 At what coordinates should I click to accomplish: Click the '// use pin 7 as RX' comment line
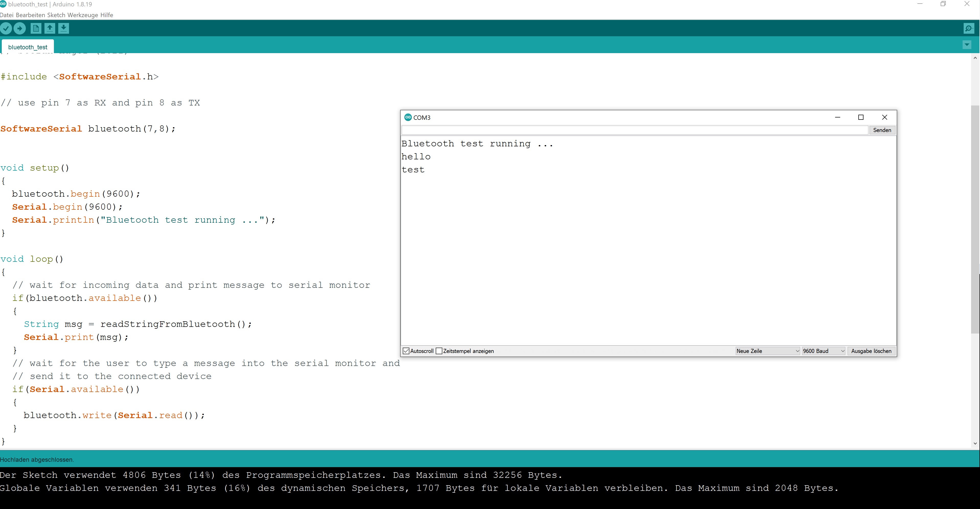pyautogui.click(x=100, y=103)
